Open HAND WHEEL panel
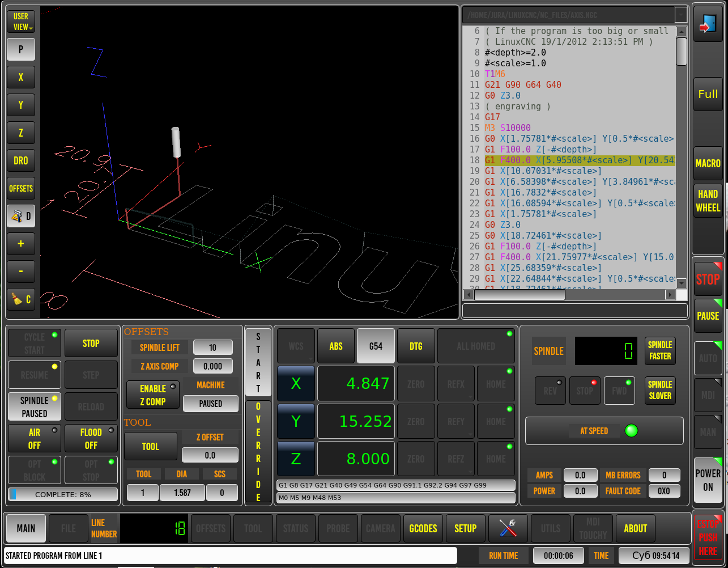This screenshot has height=568, width=728. click(708, 201)
